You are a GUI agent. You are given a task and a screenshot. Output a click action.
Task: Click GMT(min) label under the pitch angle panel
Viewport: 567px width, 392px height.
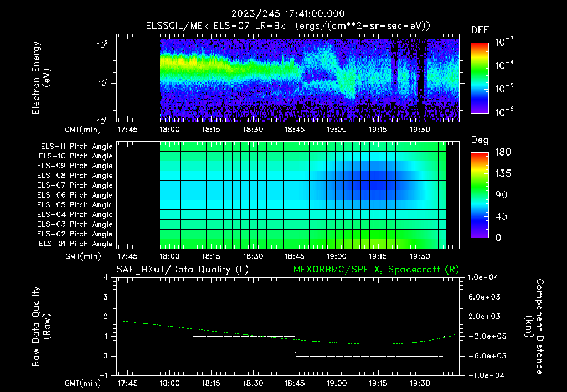pyautogui.click(x=83, y=256)
